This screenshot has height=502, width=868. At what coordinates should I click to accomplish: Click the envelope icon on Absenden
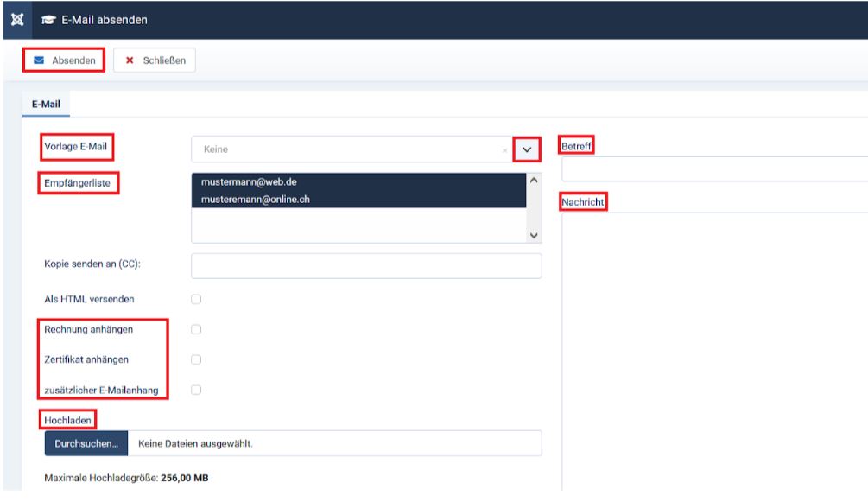pyautogui.click(x=39, y=60)
